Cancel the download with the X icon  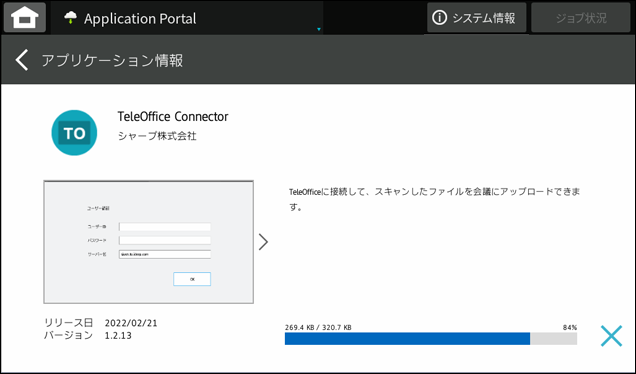(x=611, y=336)
